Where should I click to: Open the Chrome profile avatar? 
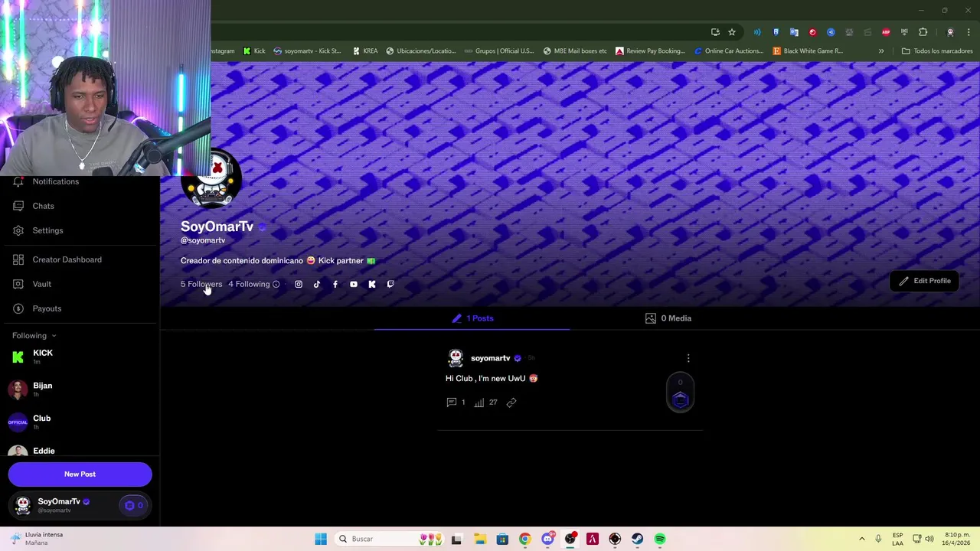tap(950, 32)
